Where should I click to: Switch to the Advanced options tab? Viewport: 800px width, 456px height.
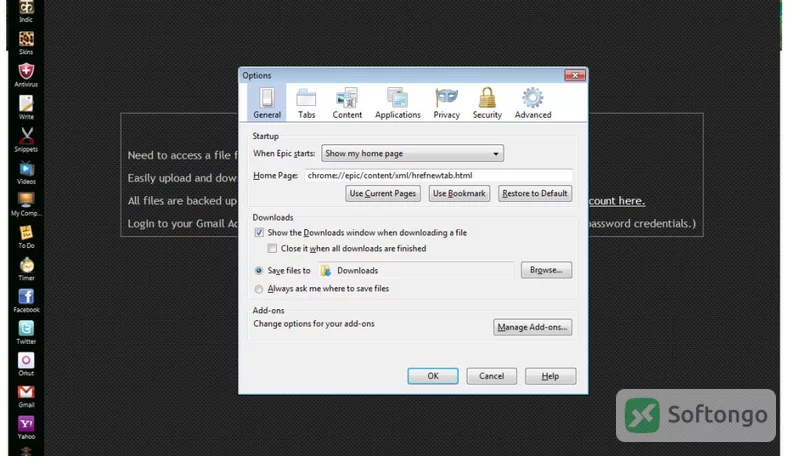533,103
